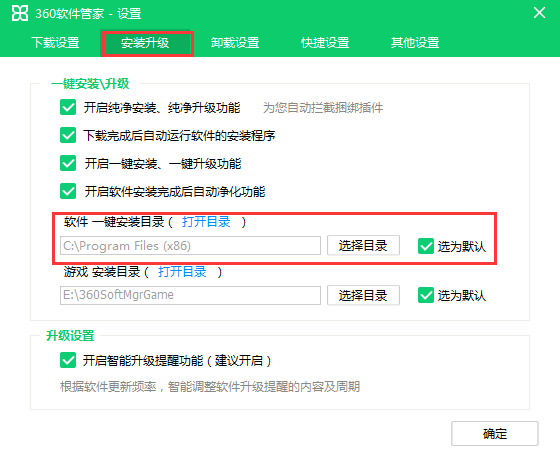Switch to the 下载设置 tab
Viewport: 560px width, 460px height.
coord(55,43)
